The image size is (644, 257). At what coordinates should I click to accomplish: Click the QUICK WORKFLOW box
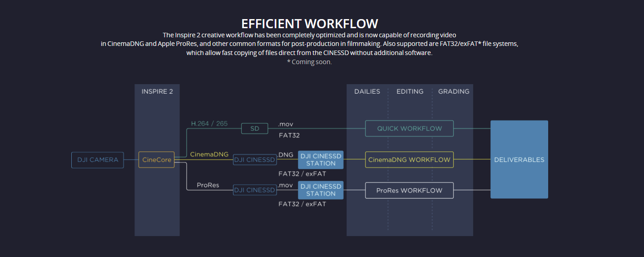[x=409, y=129]
